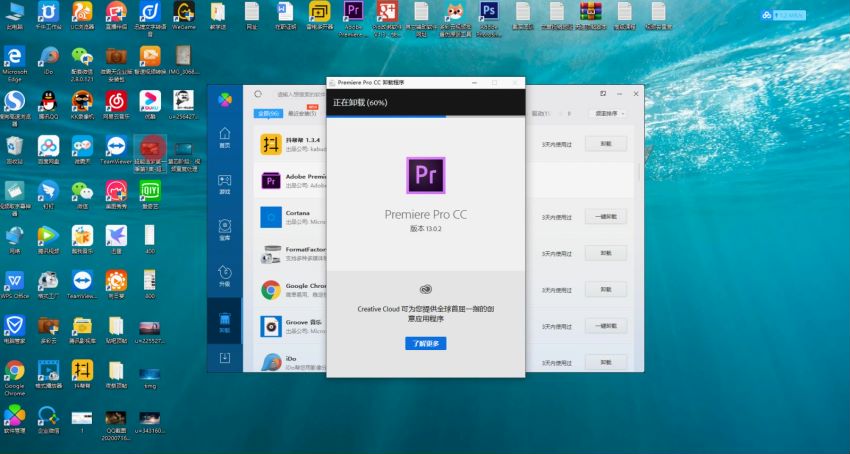
Task: Open the Home section in software manager sidebar
Action: 224,138
